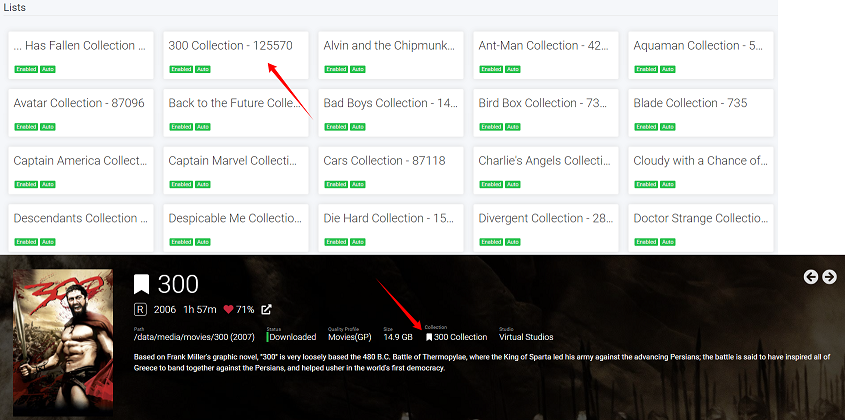The height and width of the screenshot is (420, 845).
Task: Open the 300 Collection link in movie details
Action: [460, 337]
